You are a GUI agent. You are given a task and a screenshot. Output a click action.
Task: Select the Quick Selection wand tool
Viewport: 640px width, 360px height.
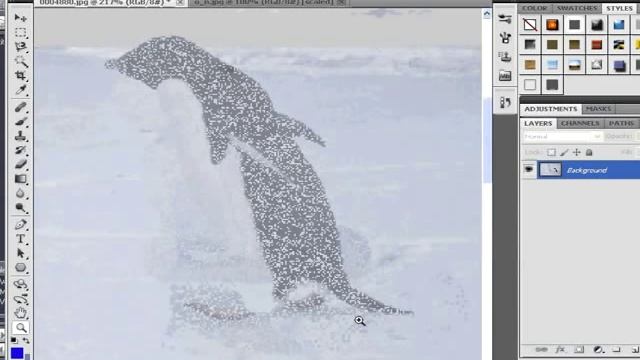pyautogui.click(x=20, y=61)
